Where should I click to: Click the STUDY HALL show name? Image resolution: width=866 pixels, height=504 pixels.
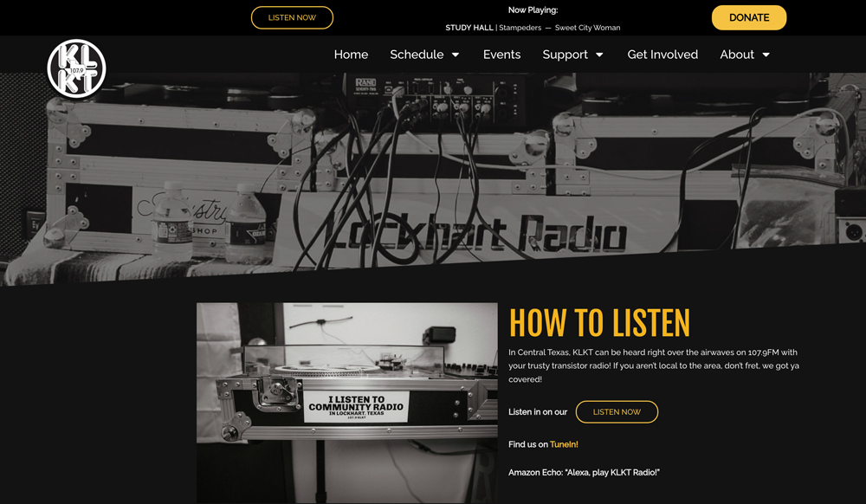tap(469, 28)
